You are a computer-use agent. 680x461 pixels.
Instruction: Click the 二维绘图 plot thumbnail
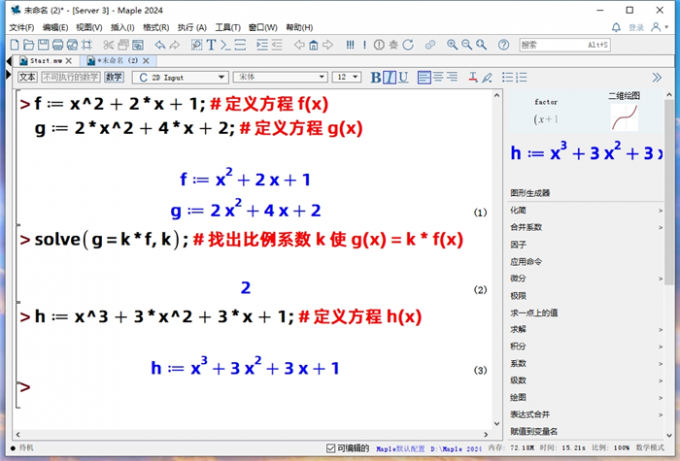pos(624,117)
